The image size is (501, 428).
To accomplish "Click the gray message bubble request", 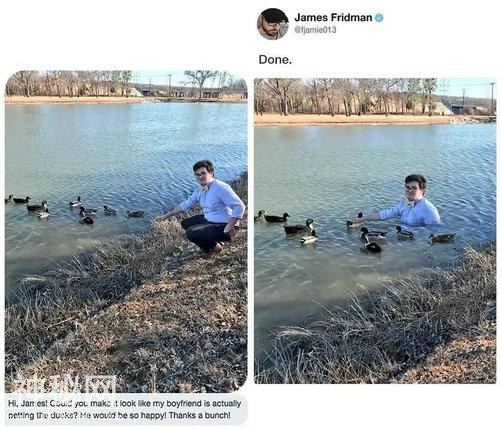I will (x=126, y=409).
